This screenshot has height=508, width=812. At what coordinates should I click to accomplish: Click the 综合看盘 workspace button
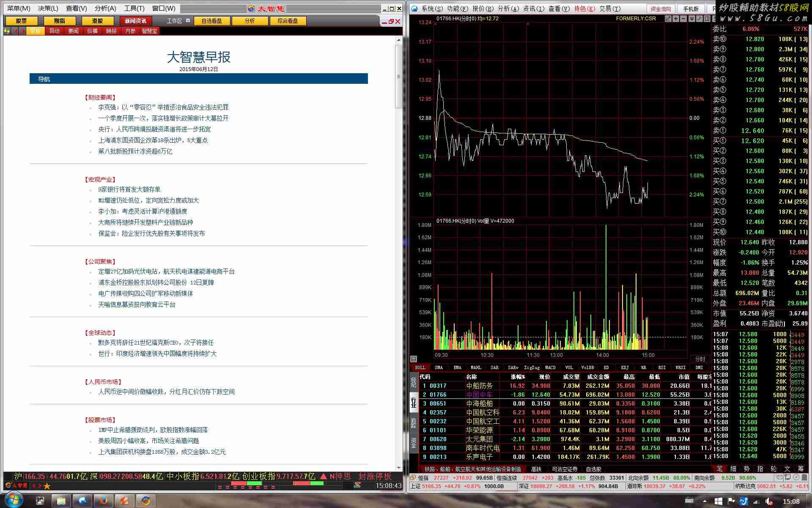(288, 21)
